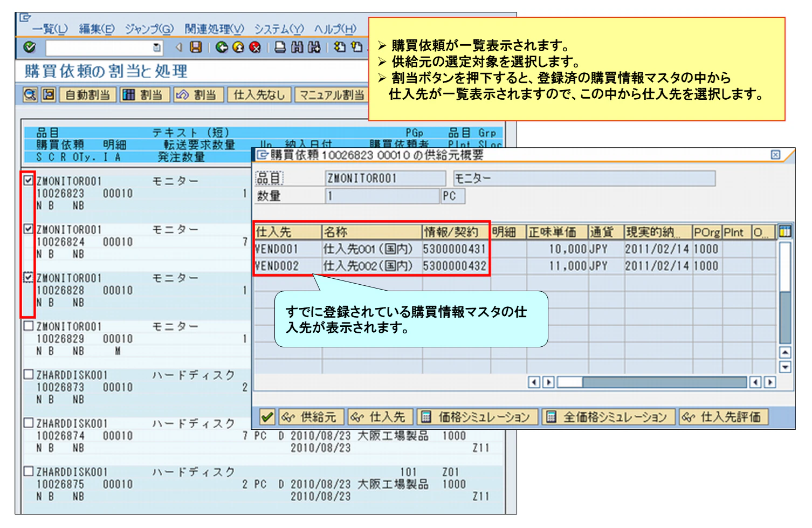Open the ジャンプ(G) menu

pyautogui.click(x=149, y=29)
